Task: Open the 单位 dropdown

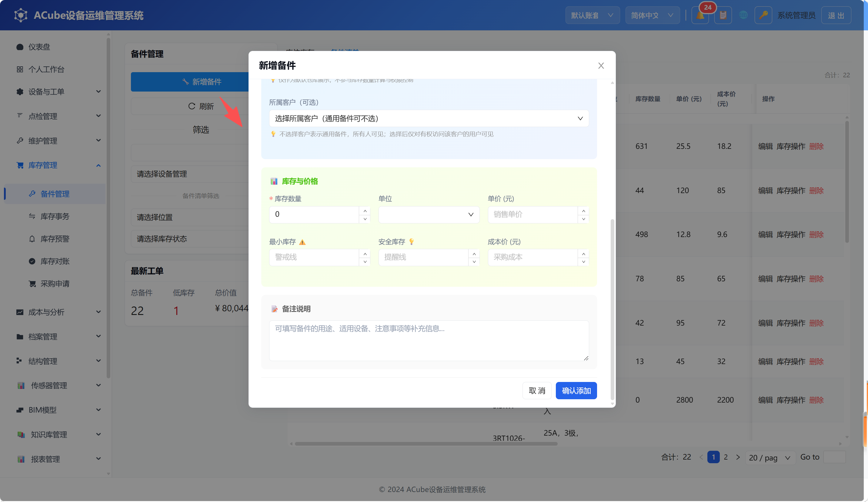Action: (x=429, y=214)
